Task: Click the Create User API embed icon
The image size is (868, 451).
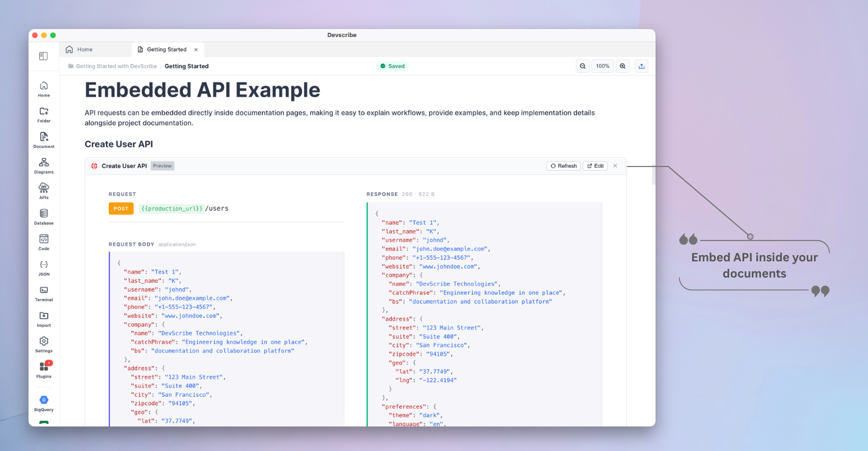Action: [94, 166]
